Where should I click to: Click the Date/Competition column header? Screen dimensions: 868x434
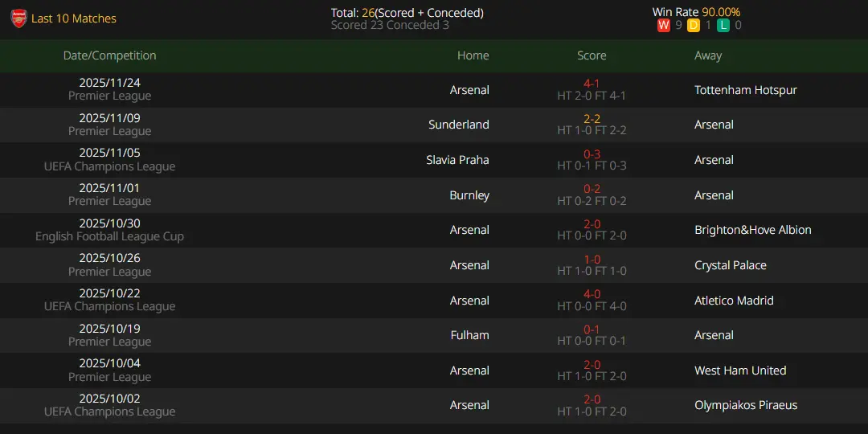[109, 55]
